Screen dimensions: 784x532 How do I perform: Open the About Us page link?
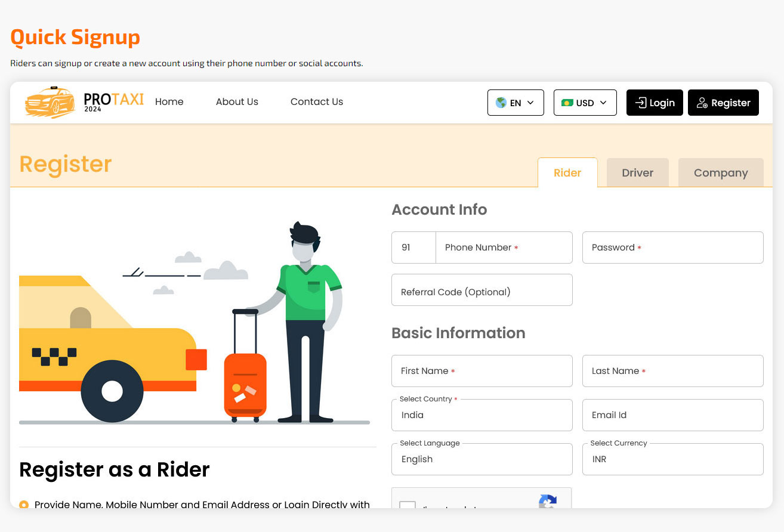click(237, 102)
